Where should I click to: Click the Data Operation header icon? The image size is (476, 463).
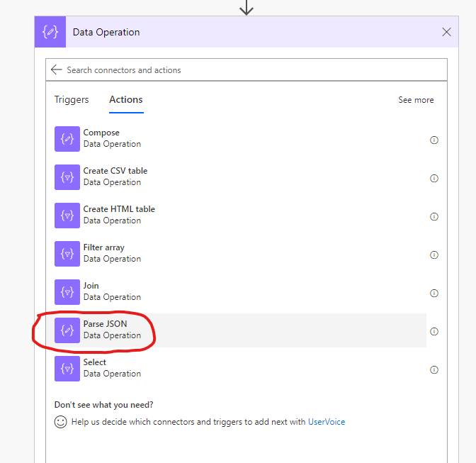(x=50, y=32)
